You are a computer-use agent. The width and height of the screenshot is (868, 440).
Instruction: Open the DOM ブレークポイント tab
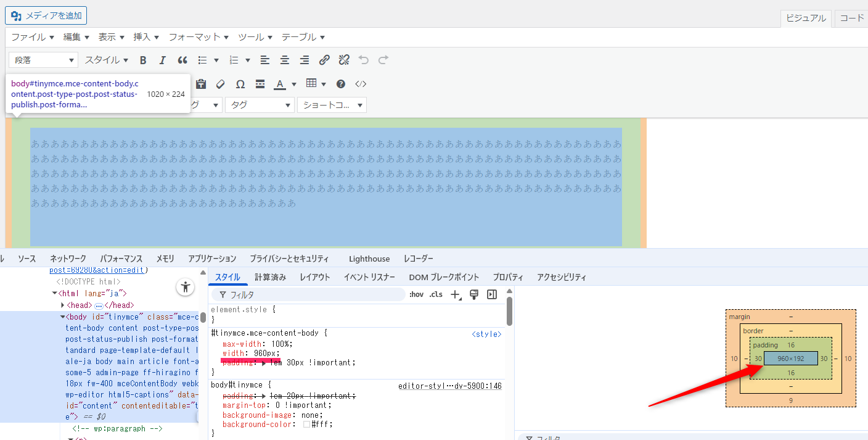444,277
